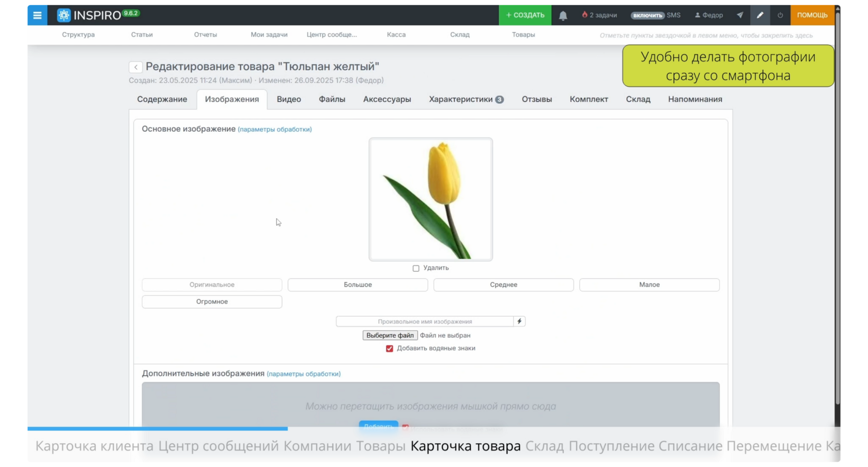The height and width of the screenshot is (467, 868).
Task: Jump to chapter Центр сообщений
Action: click(x=219, y=446)
